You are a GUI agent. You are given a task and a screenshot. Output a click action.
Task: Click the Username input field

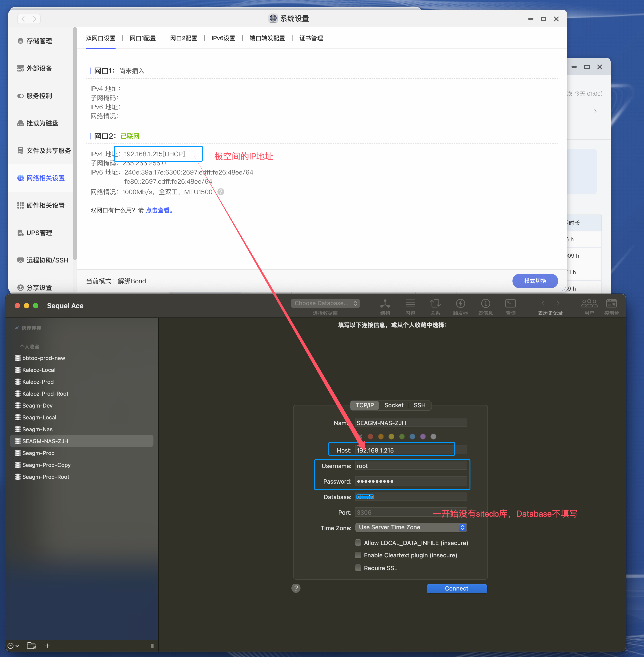tap(411, 466)
